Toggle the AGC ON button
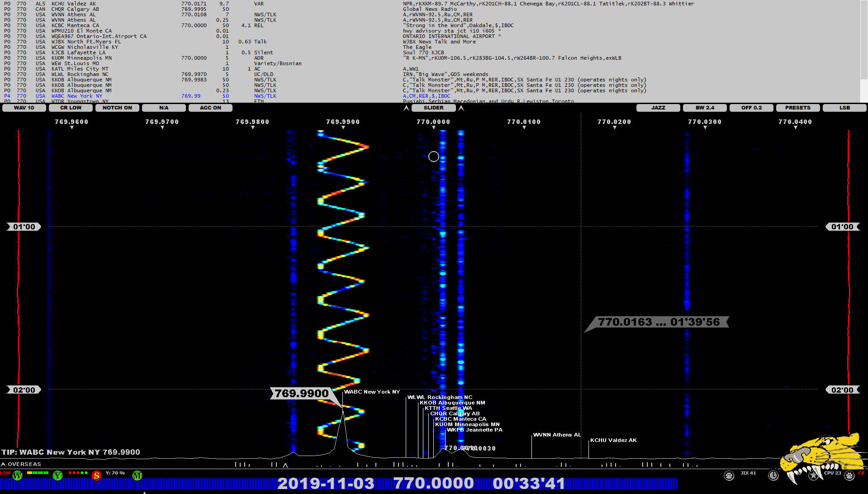Viewport: 868px width, 494px height. 210,108
